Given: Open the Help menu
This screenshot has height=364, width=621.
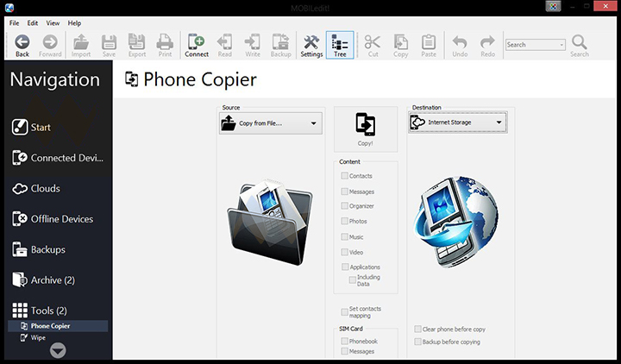Looking at the screenshot, I should pyautogui.click(x=74, y=23).
